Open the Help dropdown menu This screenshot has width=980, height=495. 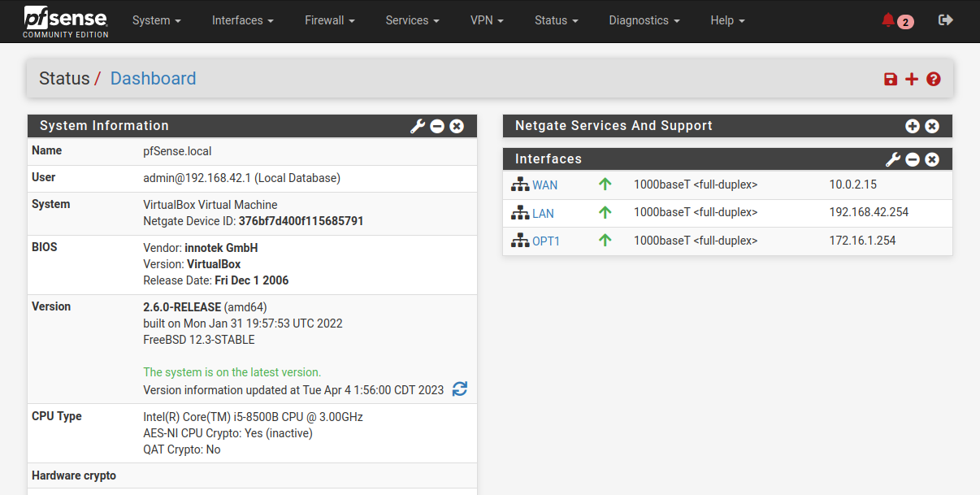click(727, 20)
